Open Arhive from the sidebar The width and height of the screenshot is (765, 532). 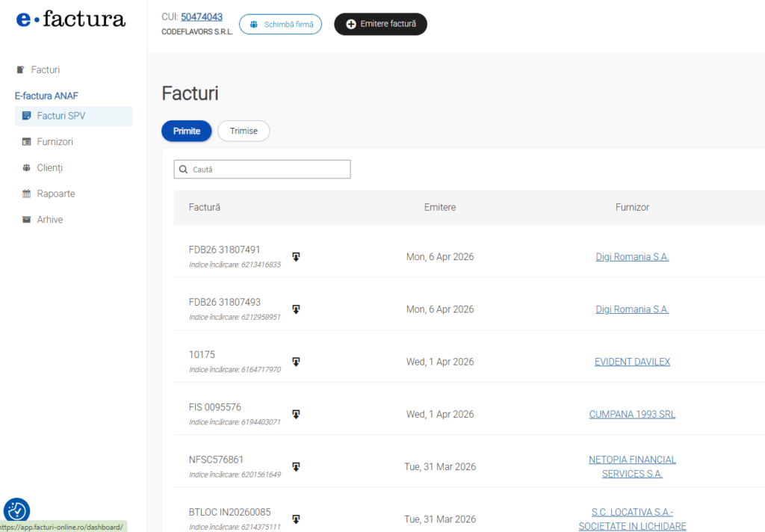click(49, 220)
